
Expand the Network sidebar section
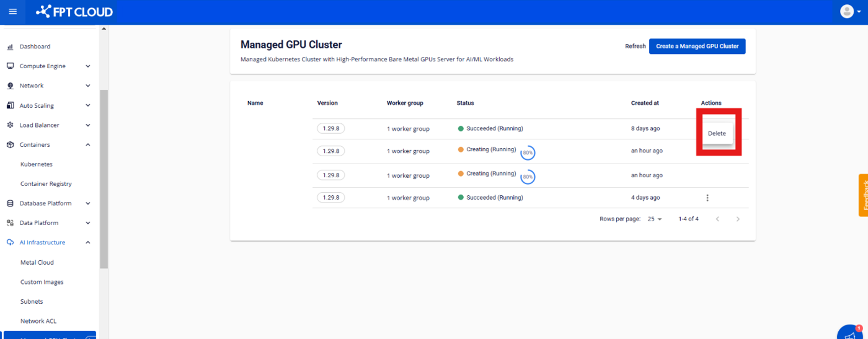(x=88, y=86)
